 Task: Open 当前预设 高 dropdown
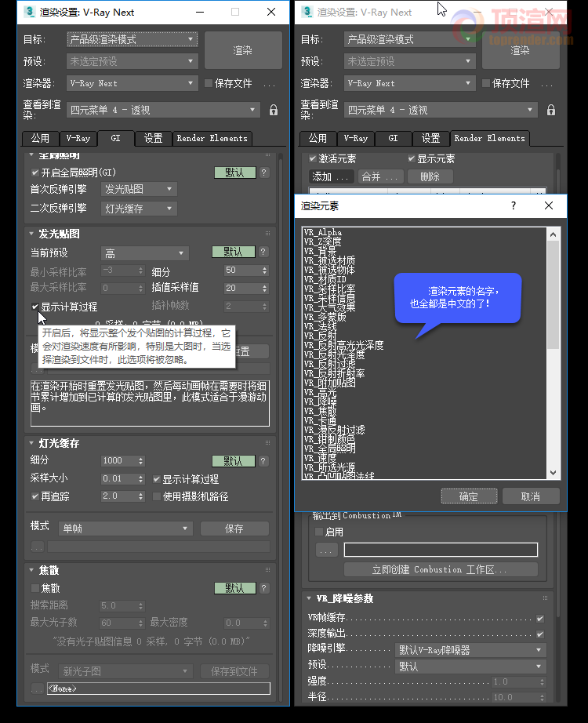(x=145, y=253)
